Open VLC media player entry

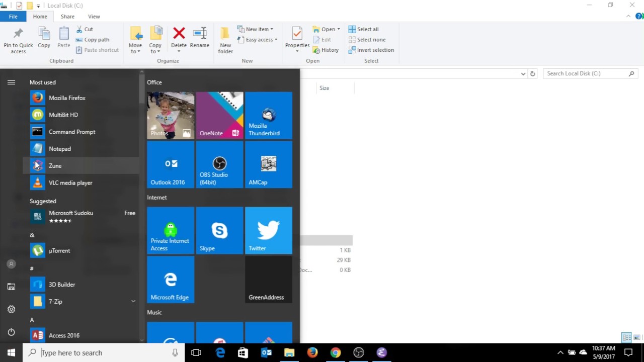coord(80,183)
